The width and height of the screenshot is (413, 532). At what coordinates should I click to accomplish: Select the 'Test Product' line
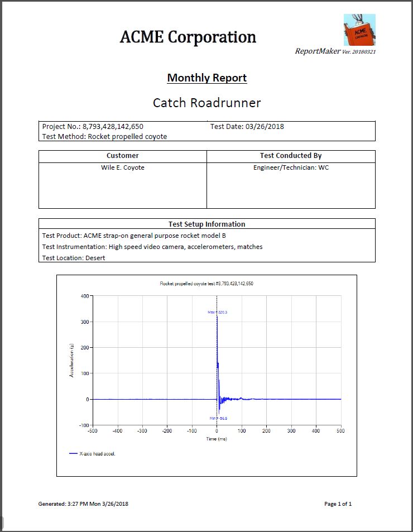tap(134, 236)
